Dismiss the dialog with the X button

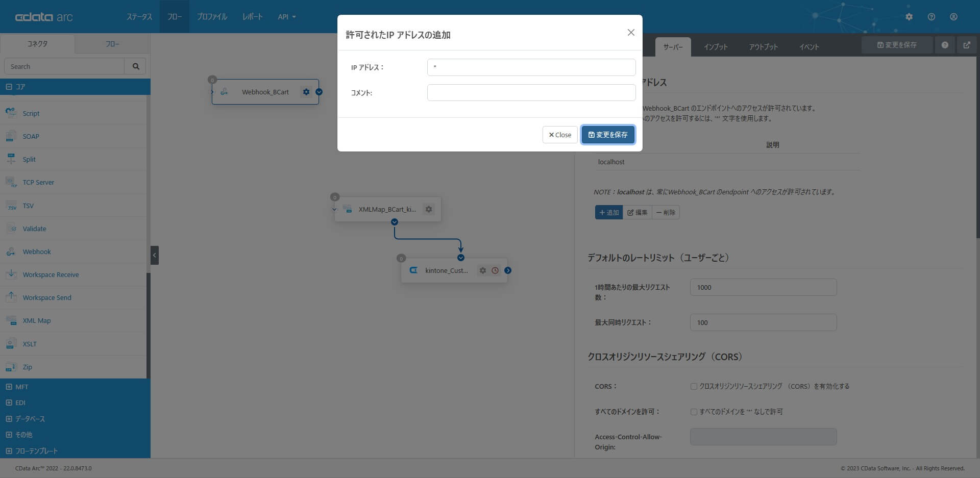click(631, 33)
